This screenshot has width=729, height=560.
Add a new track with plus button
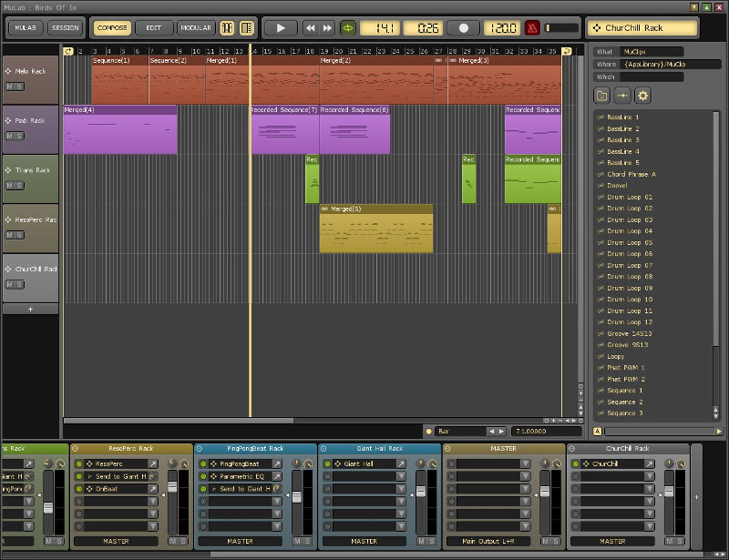point(31,309)
